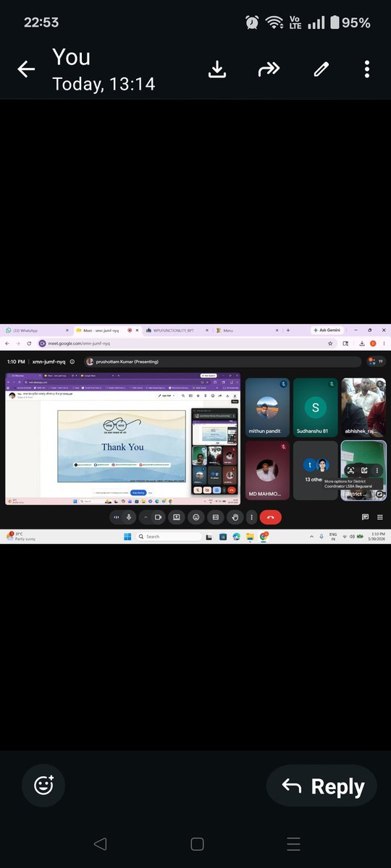
Task: Leave the call with the red button
Action: [271, 517]
